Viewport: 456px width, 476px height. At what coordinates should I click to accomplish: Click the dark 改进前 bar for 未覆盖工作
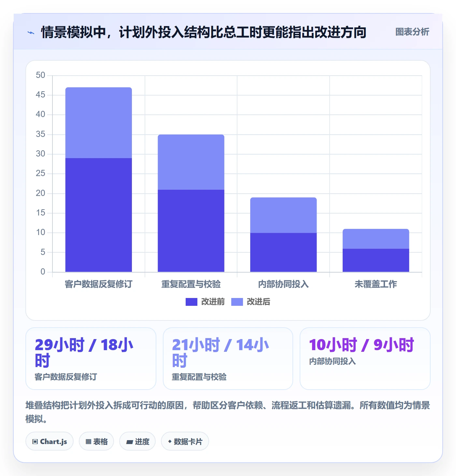pos(376,260)
